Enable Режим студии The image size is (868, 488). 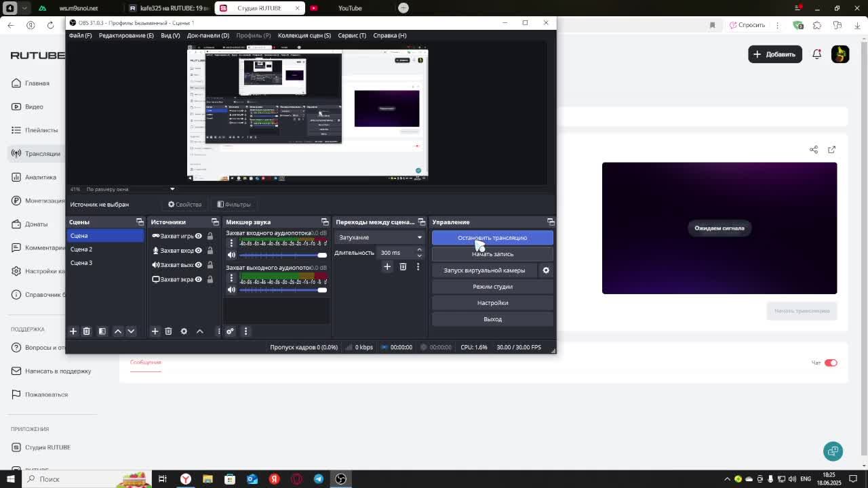click(492, 287)
